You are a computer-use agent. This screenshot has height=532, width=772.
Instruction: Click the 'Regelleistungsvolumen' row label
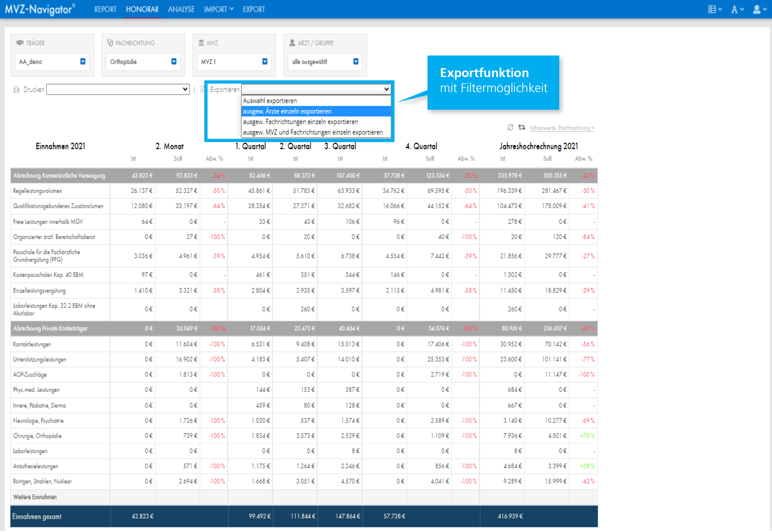(37, 191)
